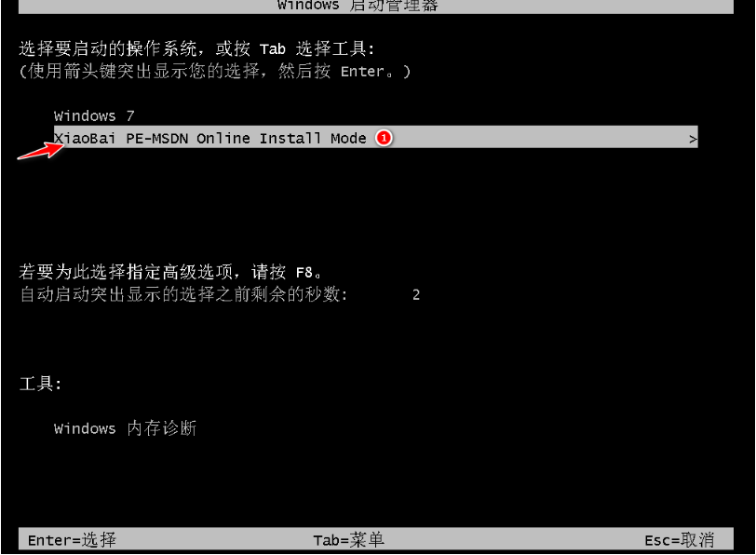
Task: Click Enter=选择 in the bottom bar
Action: (72, 540)
